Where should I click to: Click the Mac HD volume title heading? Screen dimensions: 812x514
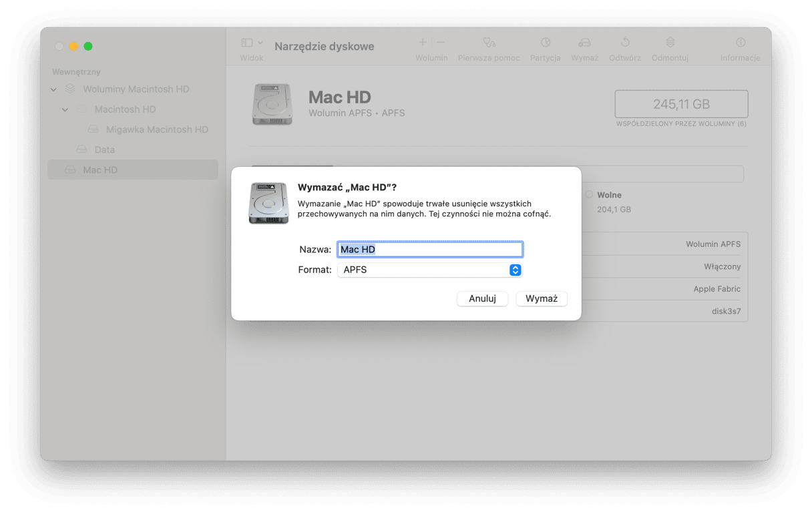[x=339, y=97]
